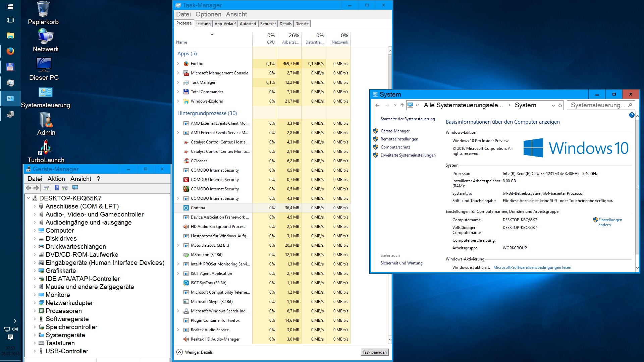Open the Microsoft-Softwarelizenzbedingungen lesen link
644x362 pixels.
(532, 267)
